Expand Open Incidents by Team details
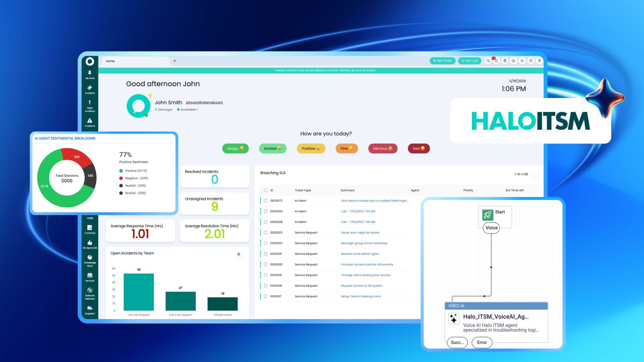644x362 pixels. pos(239,254)
